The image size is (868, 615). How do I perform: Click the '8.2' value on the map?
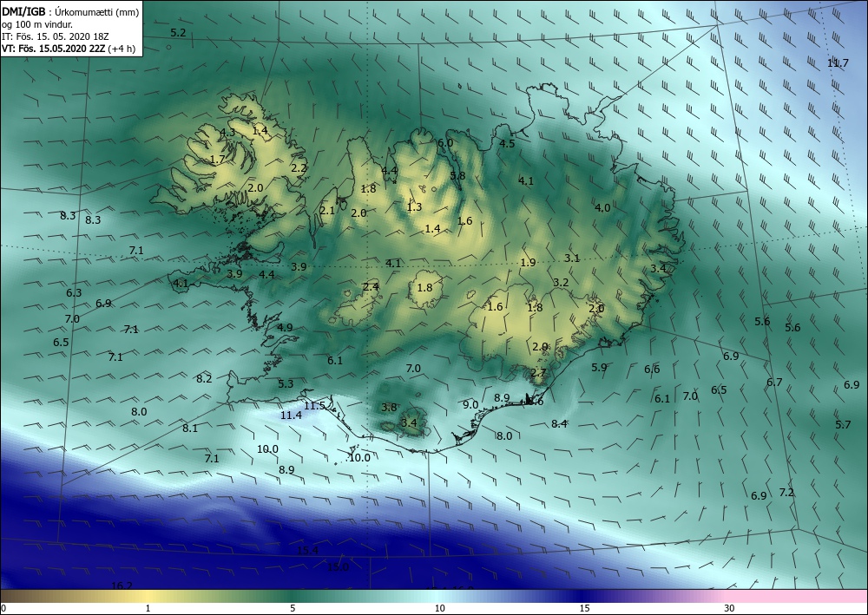(x=204, y=379)
